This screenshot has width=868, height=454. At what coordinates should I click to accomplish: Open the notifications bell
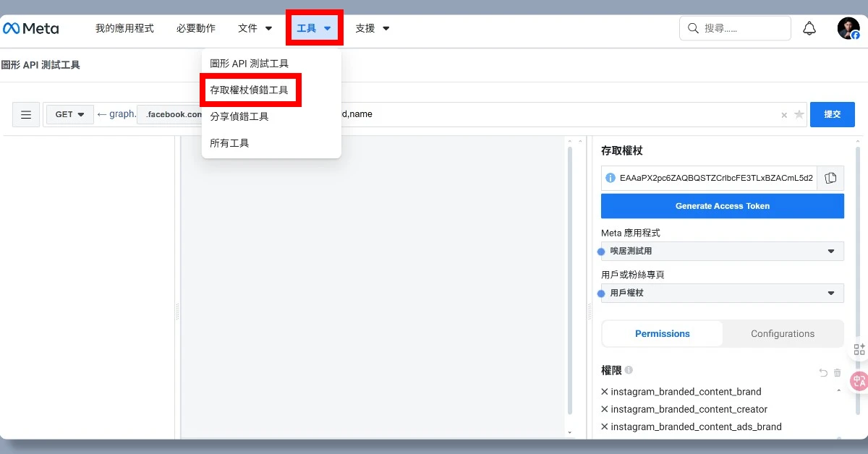point(810,28)
